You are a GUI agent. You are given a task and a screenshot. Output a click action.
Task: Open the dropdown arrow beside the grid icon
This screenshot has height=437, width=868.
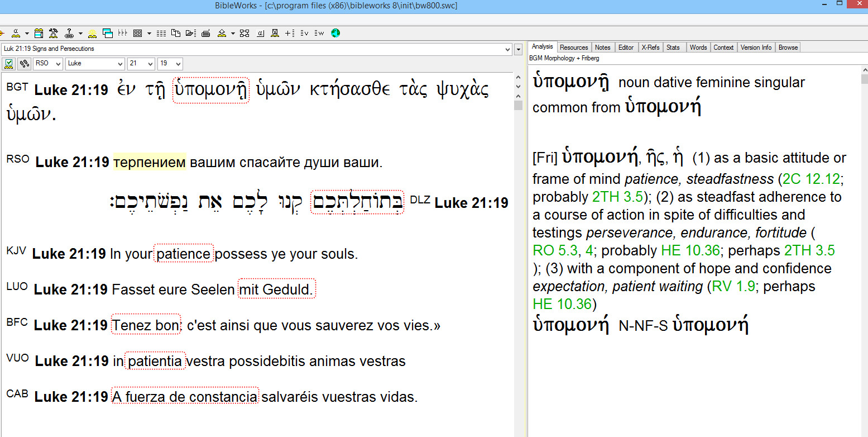coord(149,34)
